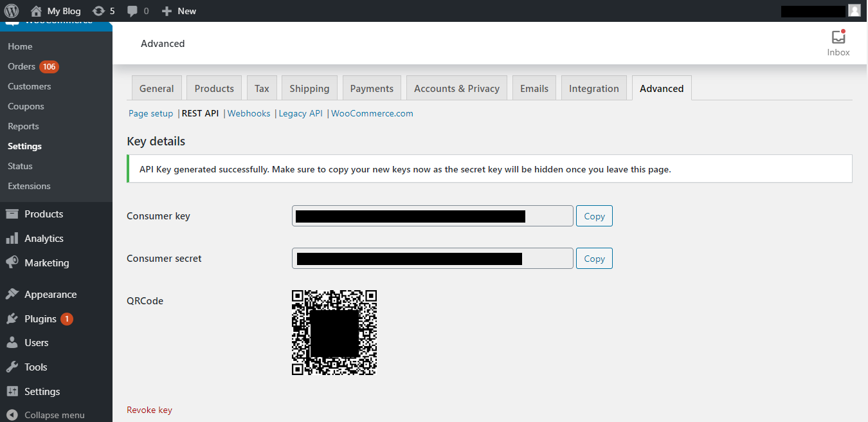868x422 pixels.
Task: Open Orders in the WooCommerce menu
Action: pyautogui.click(x=21, y=66)
